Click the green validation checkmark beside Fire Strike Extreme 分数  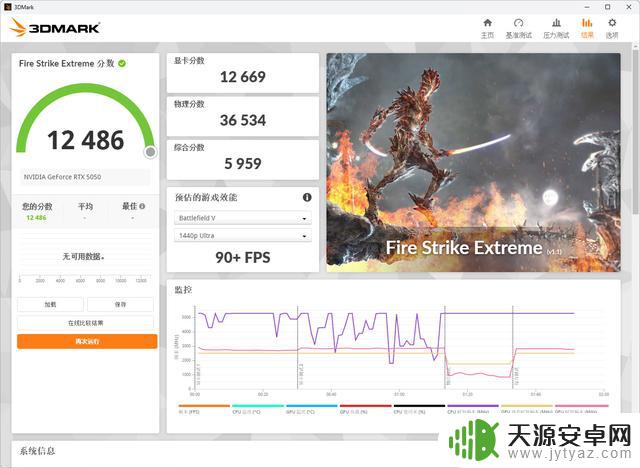(x=122, y=64)
